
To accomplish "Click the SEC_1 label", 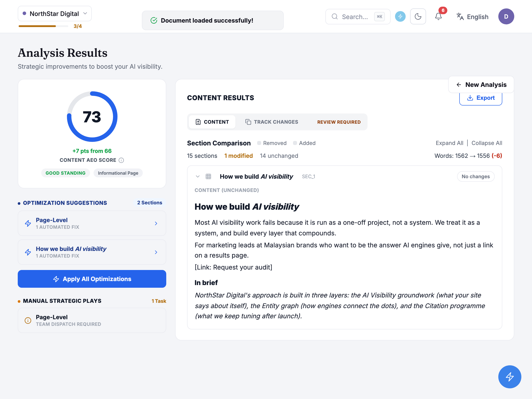I will coord(308,177).
